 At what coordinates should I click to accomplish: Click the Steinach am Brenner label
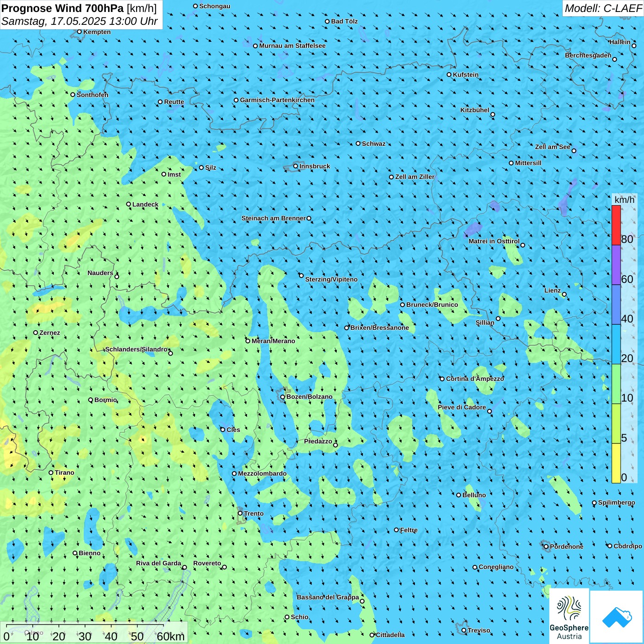click(274, 218)
